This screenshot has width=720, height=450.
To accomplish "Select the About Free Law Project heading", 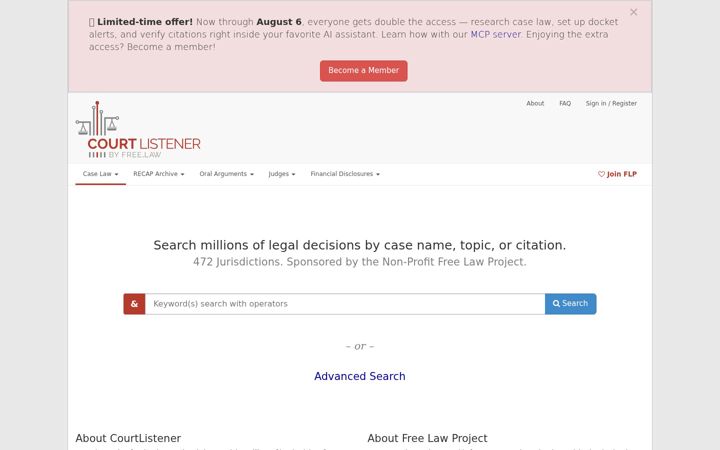I will coord(427,438).
